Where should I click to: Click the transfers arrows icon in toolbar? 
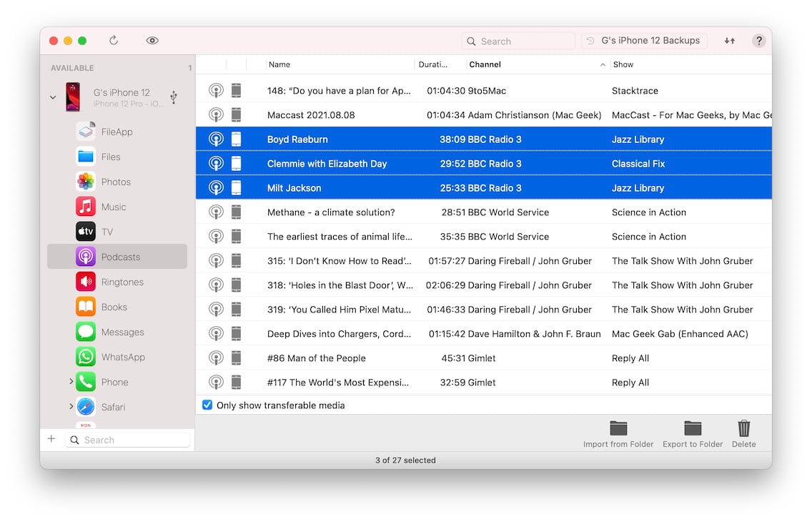tap(730, 40)
